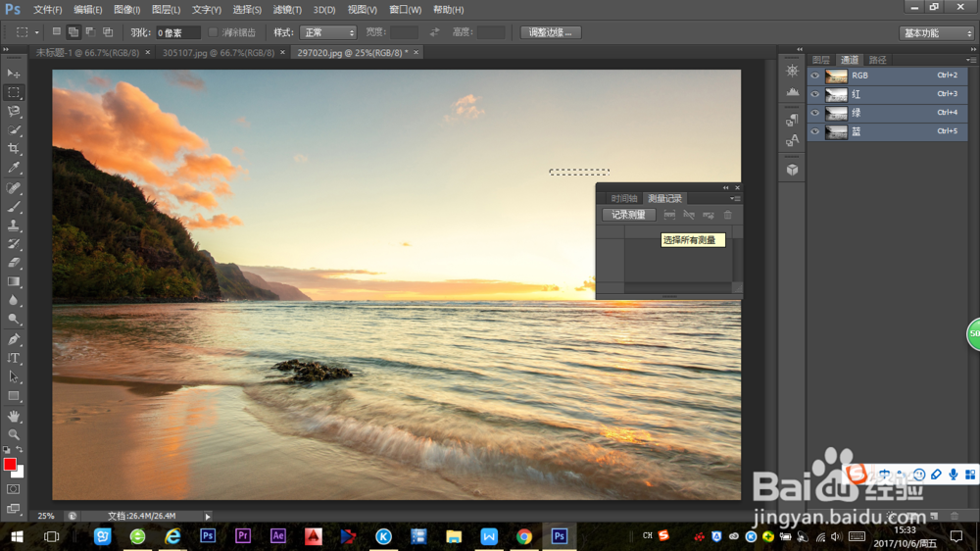Select the Eyedropper tool
The height and width of the screenshot is (551, 980).
click(13, 168)
